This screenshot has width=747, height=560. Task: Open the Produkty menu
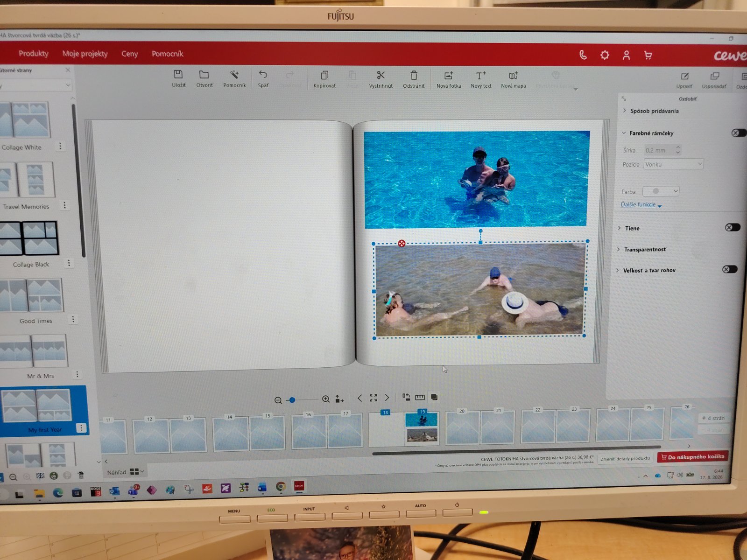point(34,54)
